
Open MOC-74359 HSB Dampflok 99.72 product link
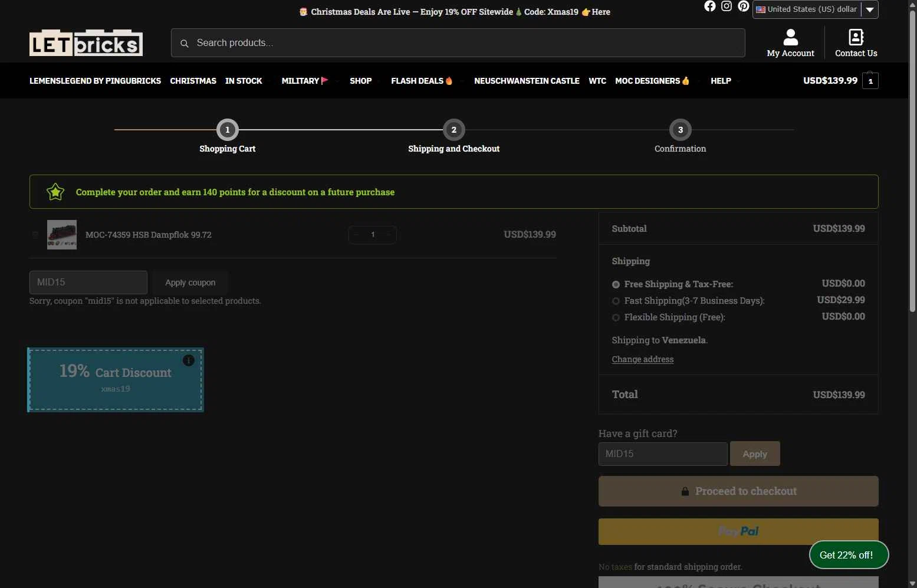coord(149,235)
